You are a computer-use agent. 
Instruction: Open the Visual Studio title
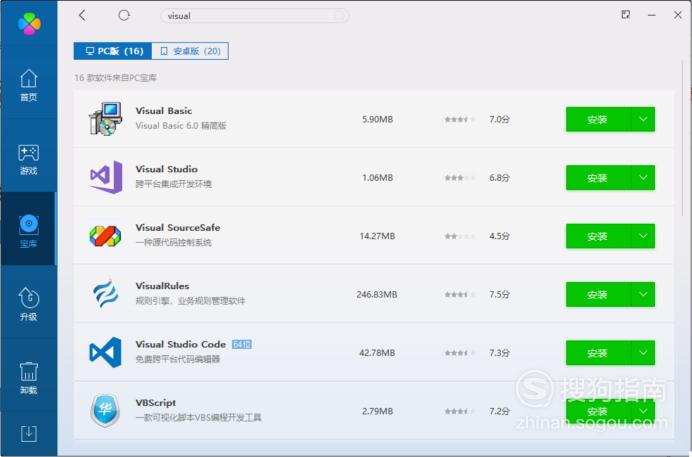tap(166, 169)
